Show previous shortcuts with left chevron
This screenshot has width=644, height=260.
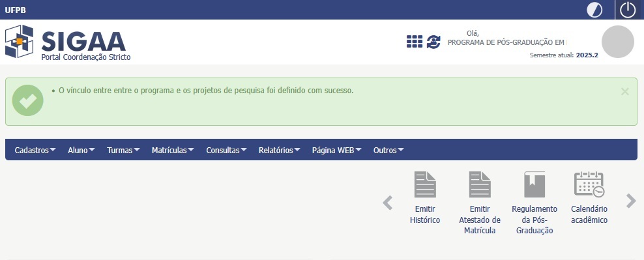(387, 203)
